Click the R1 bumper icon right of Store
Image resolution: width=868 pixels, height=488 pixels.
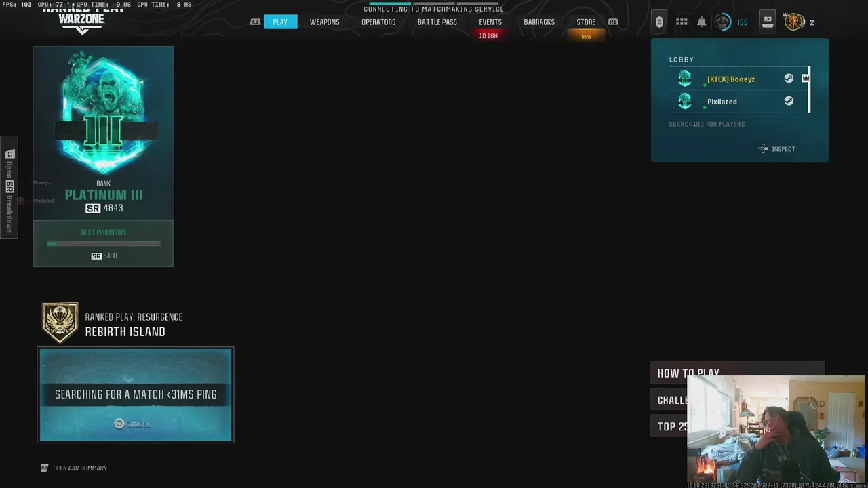(x=613, y=22)
